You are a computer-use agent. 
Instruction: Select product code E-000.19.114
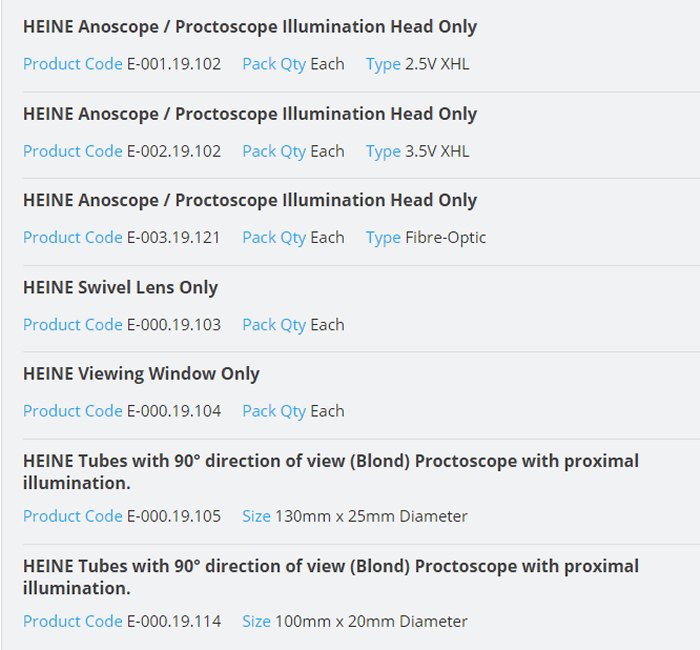(x=174, y=621)
